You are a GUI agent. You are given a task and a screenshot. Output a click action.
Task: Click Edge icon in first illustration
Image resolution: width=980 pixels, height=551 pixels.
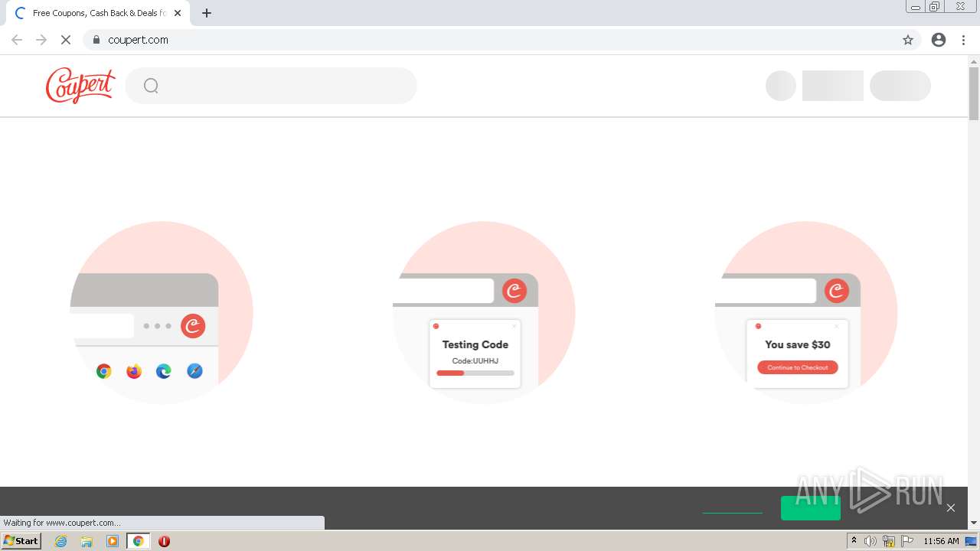(164, 371)
